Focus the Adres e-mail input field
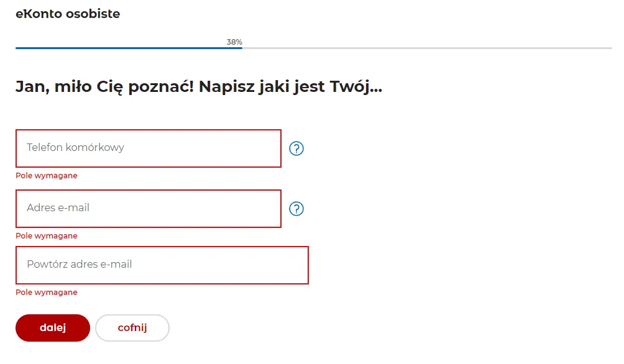Screen dimensions: 624x364 [148, 209]
